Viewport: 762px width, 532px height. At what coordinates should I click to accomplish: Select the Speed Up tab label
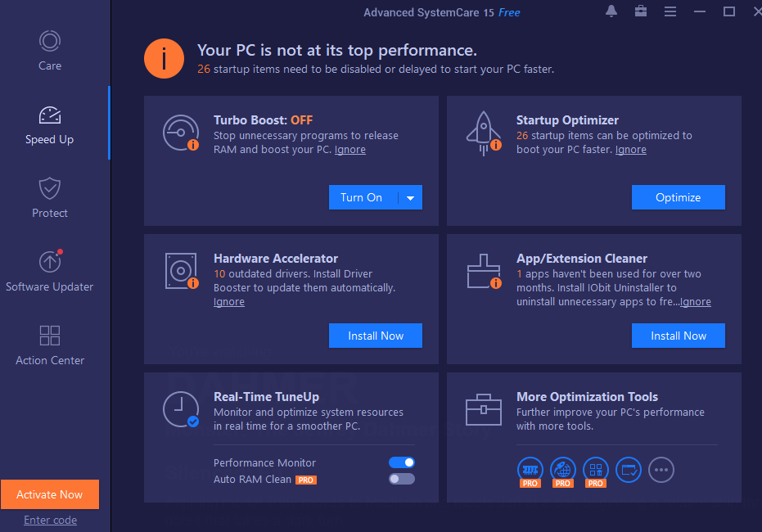[x=50, y=139]
